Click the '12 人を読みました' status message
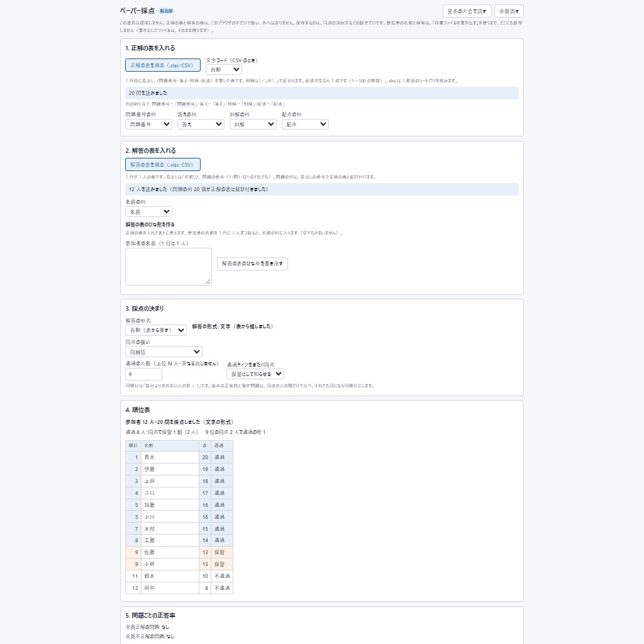Viewport: 644px width, 644px height. pos(322,189)
